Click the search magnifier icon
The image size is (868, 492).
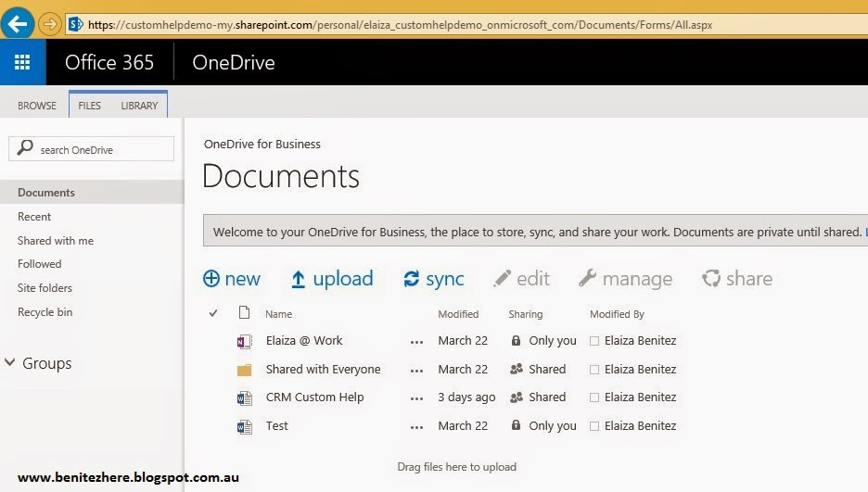pos(25,147)
